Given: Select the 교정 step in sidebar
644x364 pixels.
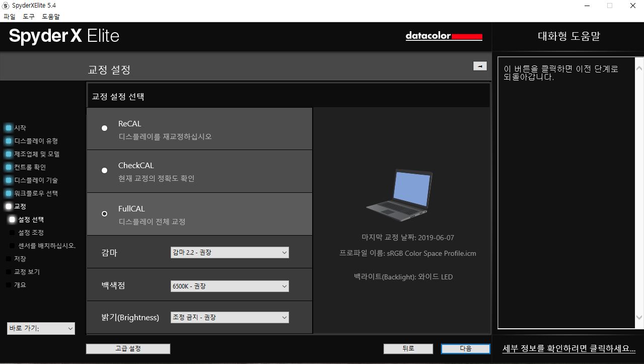Looking at the screenshot, I should pos(16,206).
